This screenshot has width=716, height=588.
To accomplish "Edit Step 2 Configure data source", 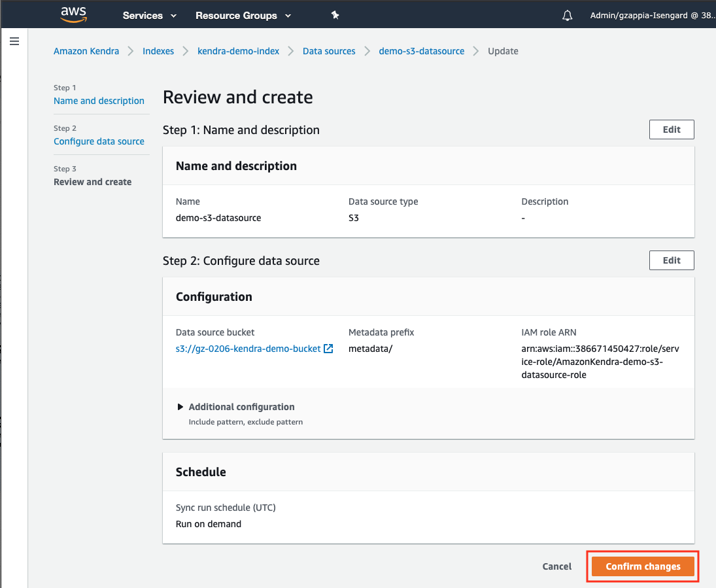I will pos(672,260).
